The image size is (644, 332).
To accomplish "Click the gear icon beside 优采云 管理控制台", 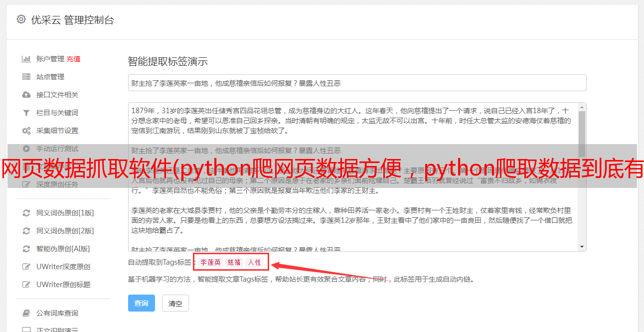I will [x=21, y=19].
